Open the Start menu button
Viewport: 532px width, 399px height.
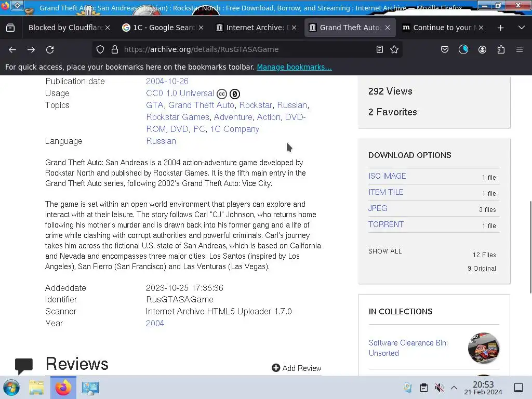coord(11,388)
